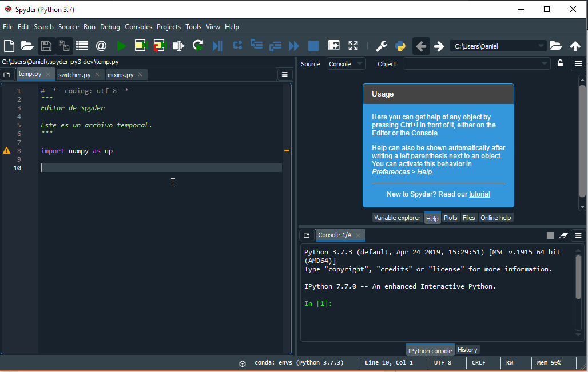Open the Consoles menu

(138, 27)
